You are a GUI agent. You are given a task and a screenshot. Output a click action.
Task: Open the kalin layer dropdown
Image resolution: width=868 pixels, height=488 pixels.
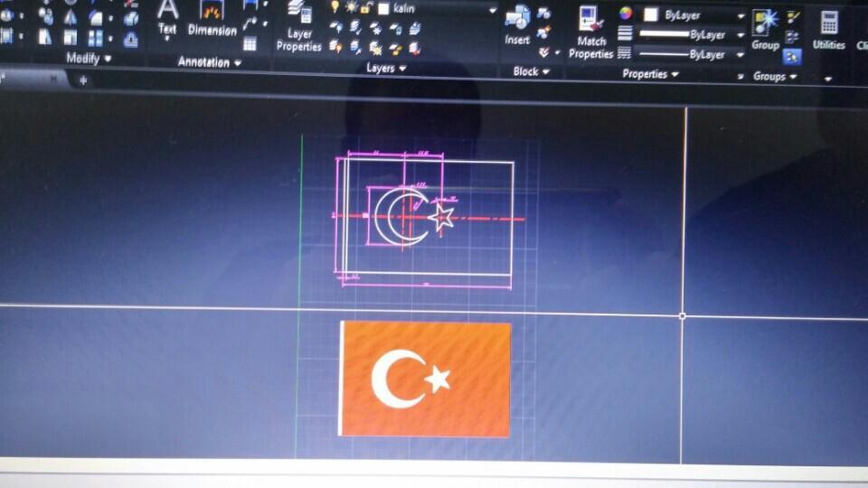coord(492,10)
